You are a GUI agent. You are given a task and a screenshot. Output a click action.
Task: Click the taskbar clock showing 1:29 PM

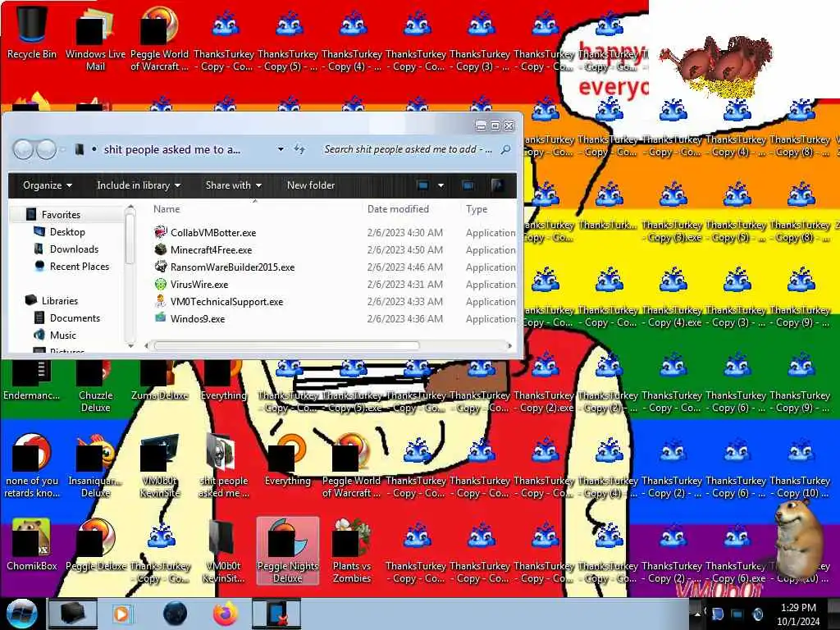(x=798, y=614)
